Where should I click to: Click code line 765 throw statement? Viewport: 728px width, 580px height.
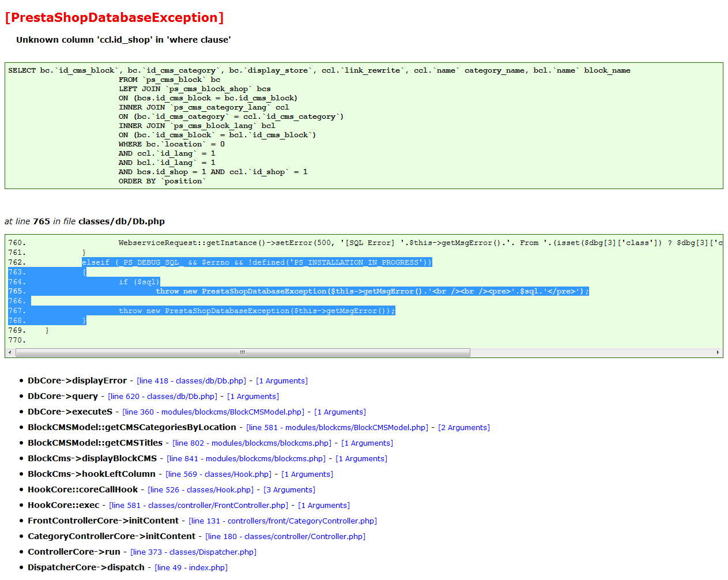pyautogui.click(x=372, y=292)
